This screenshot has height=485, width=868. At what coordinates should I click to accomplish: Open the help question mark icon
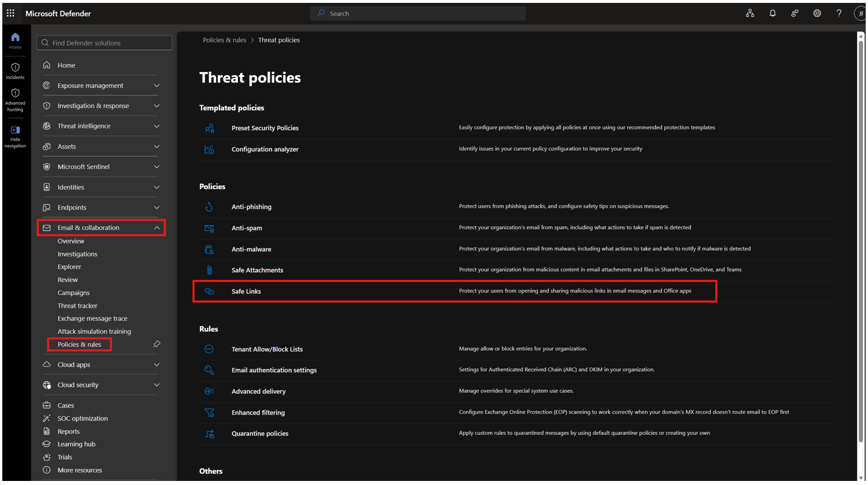[839, 13]
